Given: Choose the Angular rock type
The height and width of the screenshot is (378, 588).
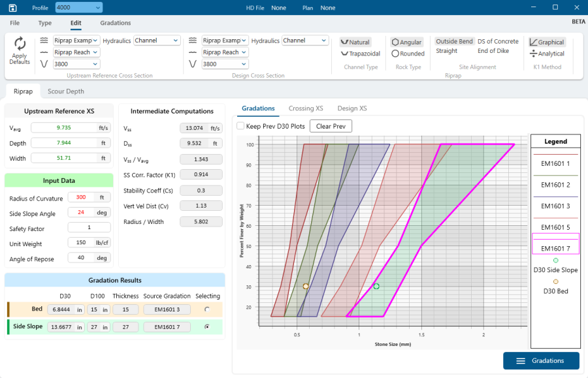Looking at the screenshot, I should tap(407, 42).
